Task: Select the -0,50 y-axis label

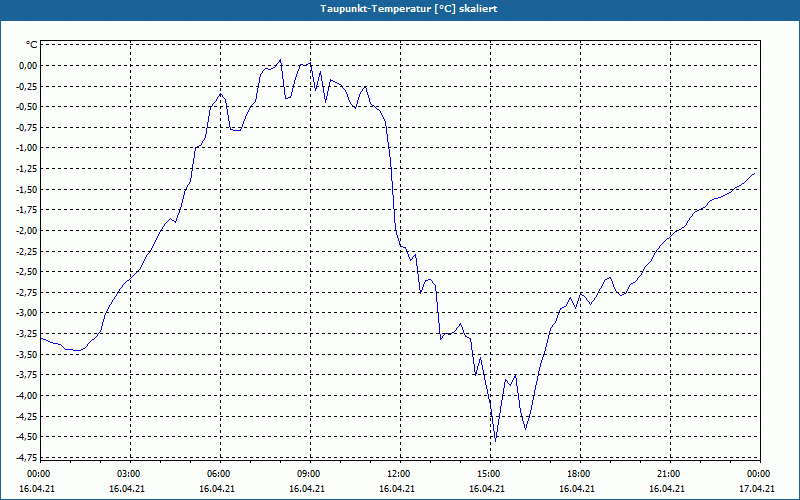Action: pyautogui.click(x=27, y=107)
